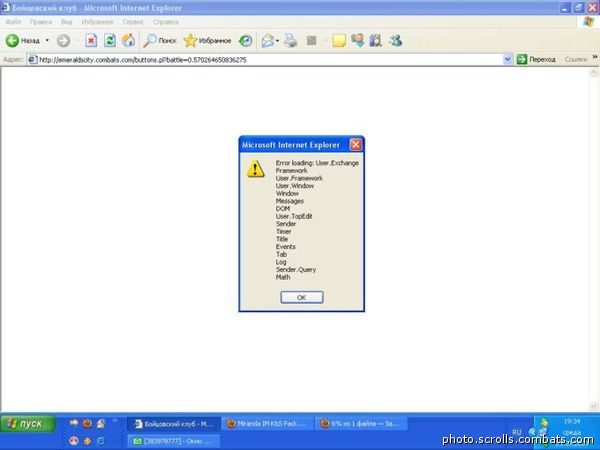Open the Правка menu
This screenshot has width=600, height=450.
pos(41,22)
